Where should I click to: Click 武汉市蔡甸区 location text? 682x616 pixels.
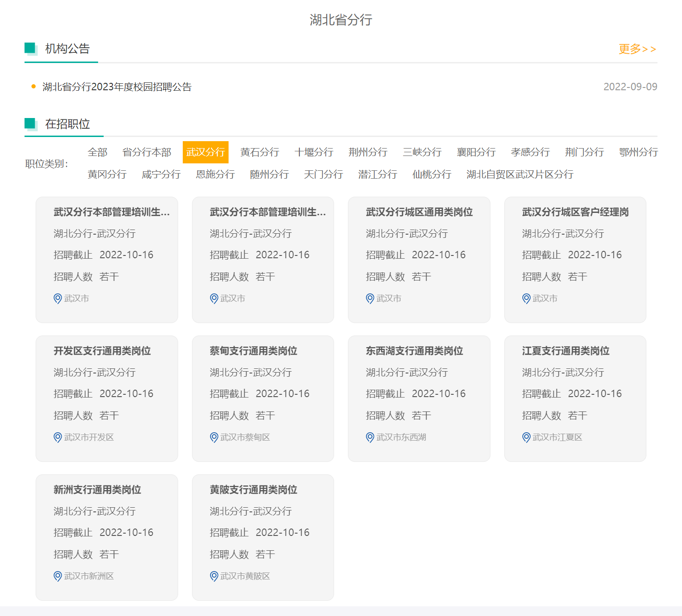[245, 437]
